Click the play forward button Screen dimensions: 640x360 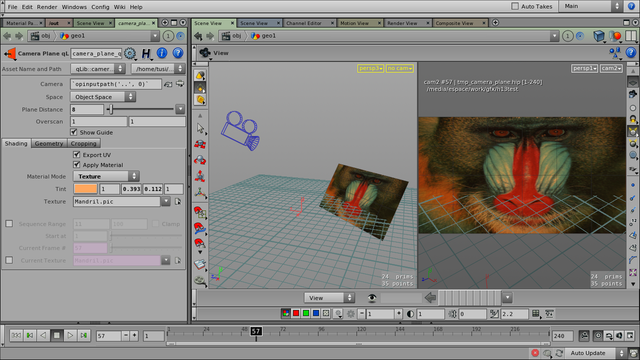70,336
